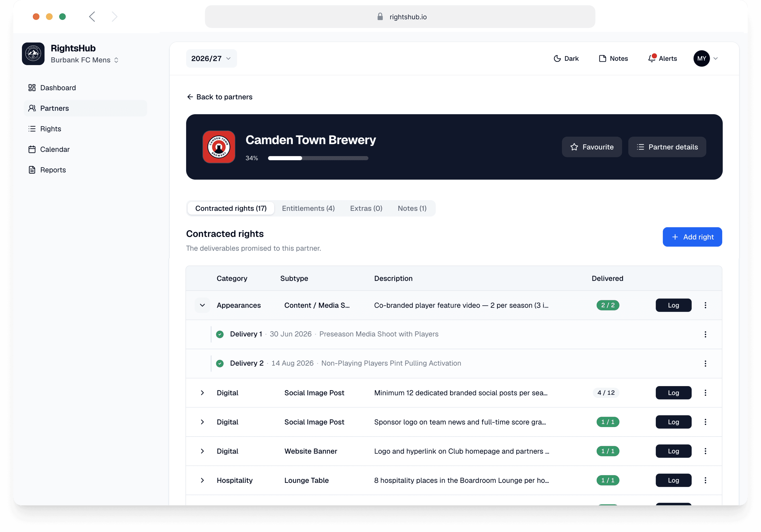Click the Subtype column header
Viewport: 761px width, 532px height.
pos(294,278)
